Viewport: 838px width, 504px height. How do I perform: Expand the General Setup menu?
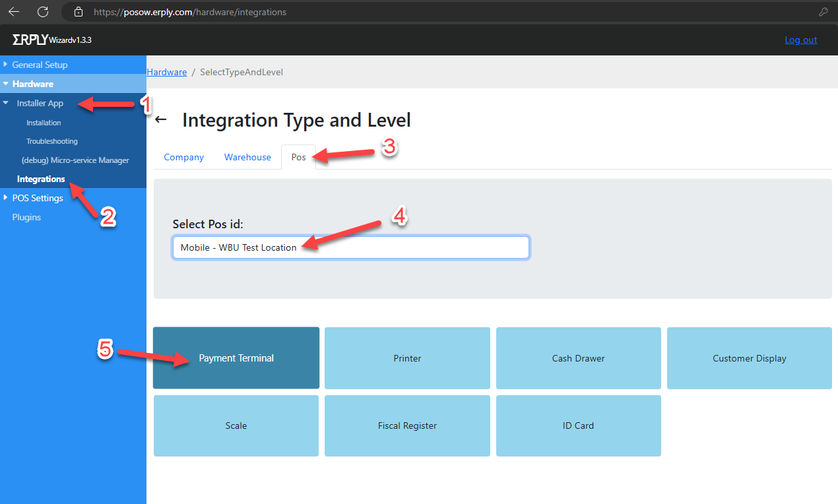point(40,65)
